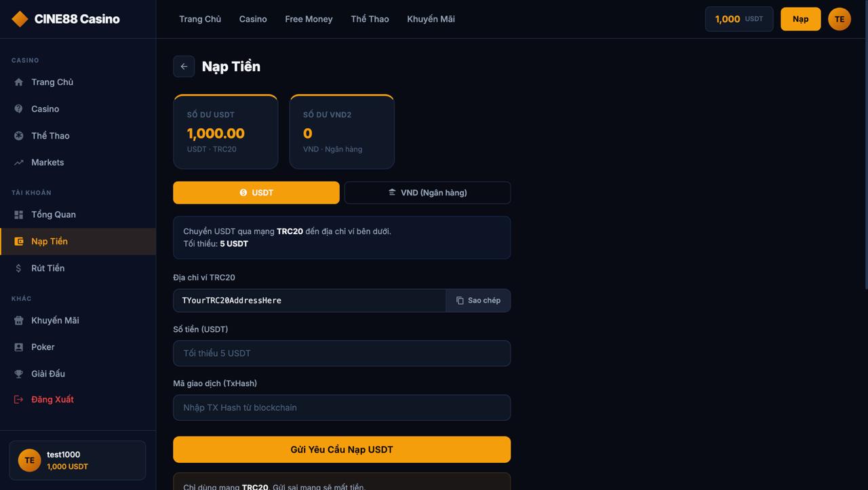The height and width of the screenshot is (490, 868).
Task: Click the Giải Đấu trophy icon
Action: 19,374
